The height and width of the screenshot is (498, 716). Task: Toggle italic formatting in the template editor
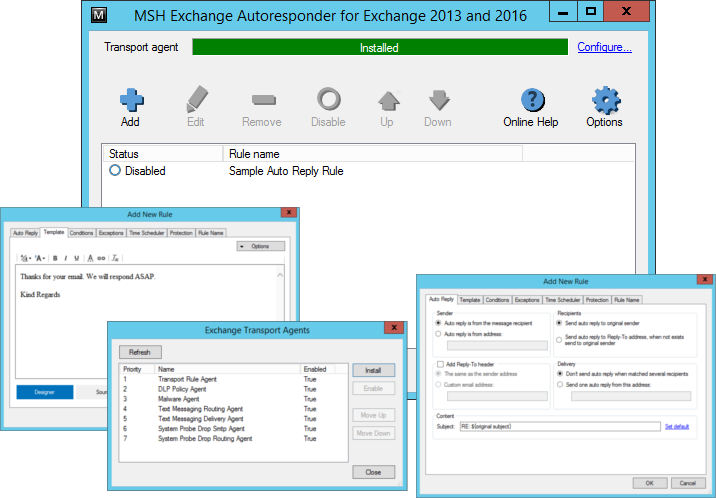(x=66, y=258)
